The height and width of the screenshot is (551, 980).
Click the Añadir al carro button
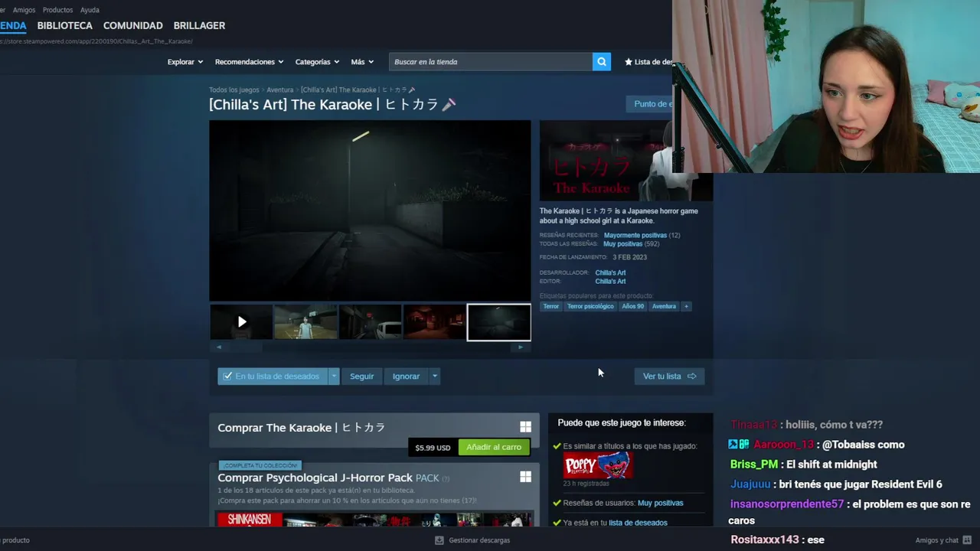coord(494,447)
